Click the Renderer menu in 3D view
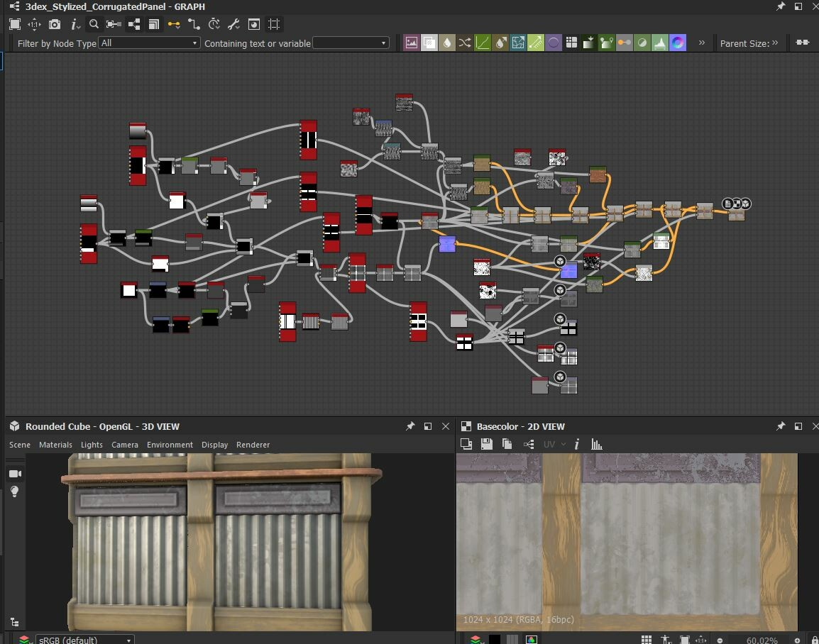This screenshot has width=819, height=644. point(253,445)
